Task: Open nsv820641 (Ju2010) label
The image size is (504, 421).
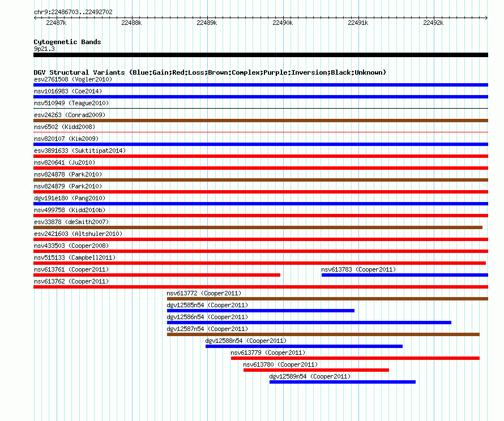Action: 65,162
